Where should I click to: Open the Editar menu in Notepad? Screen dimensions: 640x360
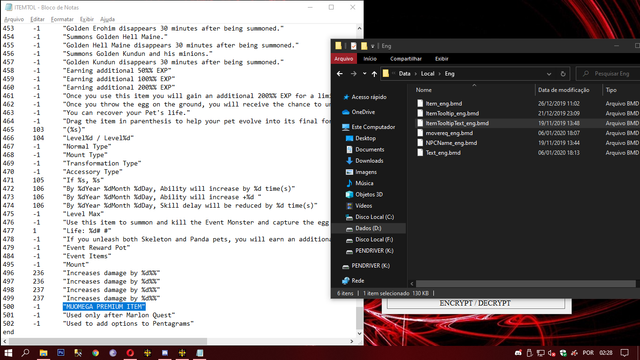[37, 19]
